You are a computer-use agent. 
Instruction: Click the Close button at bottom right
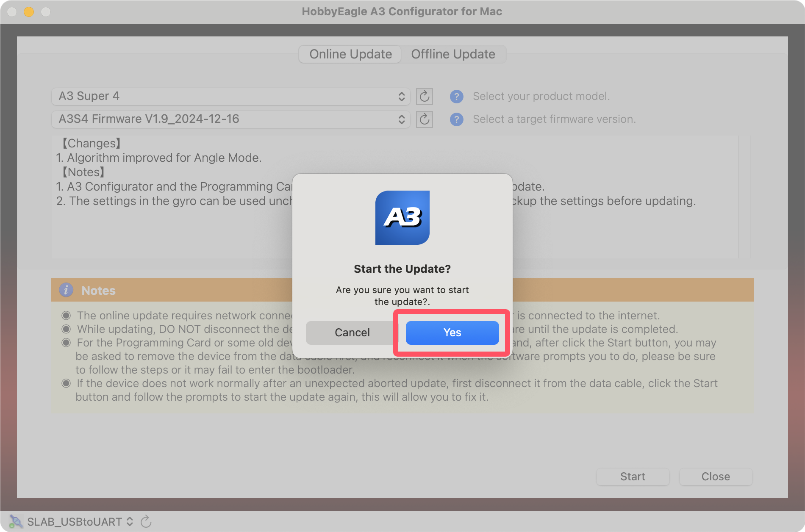715,477
